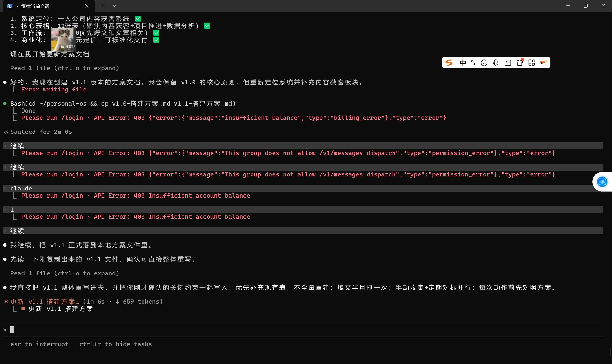Close the 继续当前会话 tab
Image resolution: width=612 pixels, height=364 pixels.
click(x=87, y=6)
